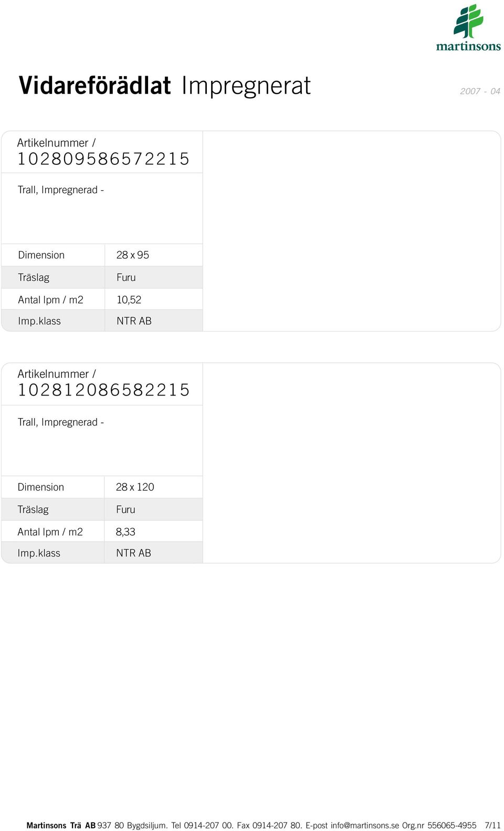Image resolution: width=504 pixels, height=831 pixels.
Task: Click the Martinsons Trä AB footer name
Action: pos(61,825)
